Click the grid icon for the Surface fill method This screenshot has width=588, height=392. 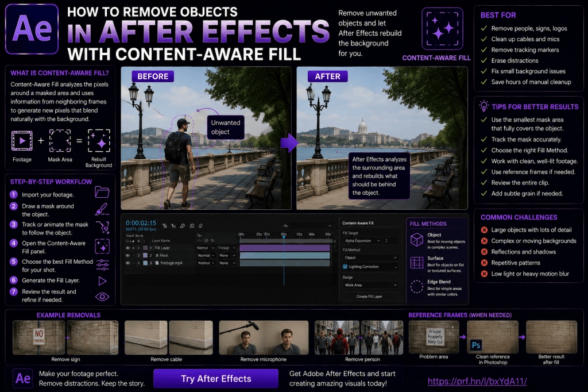[x=417, y=263]
